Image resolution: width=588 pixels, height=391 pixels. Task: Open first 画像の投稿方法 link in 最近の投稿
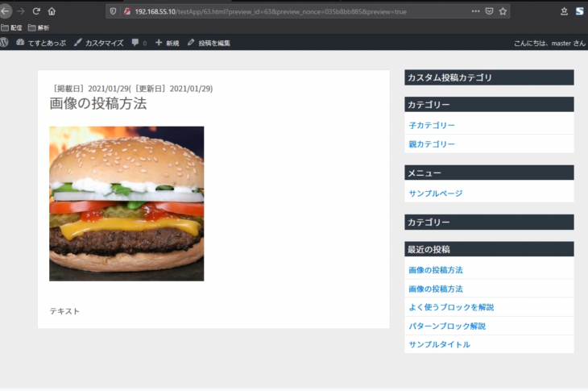(x=436, y=270)
